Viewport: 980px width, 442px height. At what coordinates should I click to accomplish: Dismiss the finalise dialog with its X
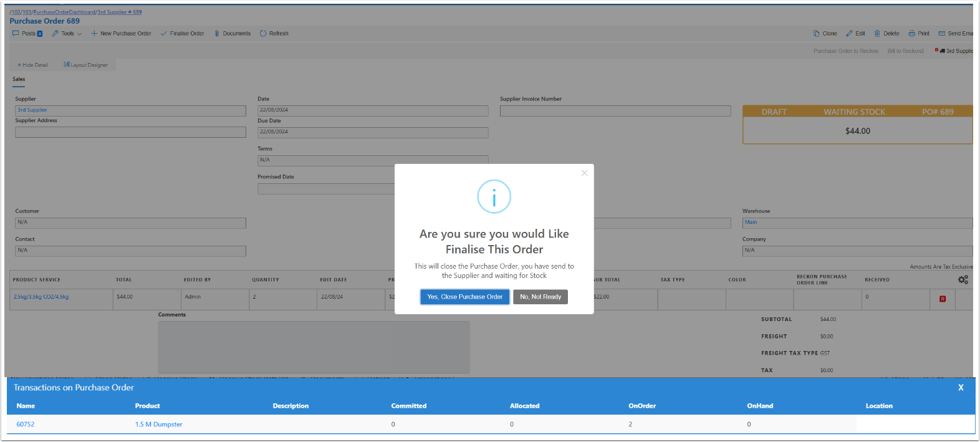[584, 173]
